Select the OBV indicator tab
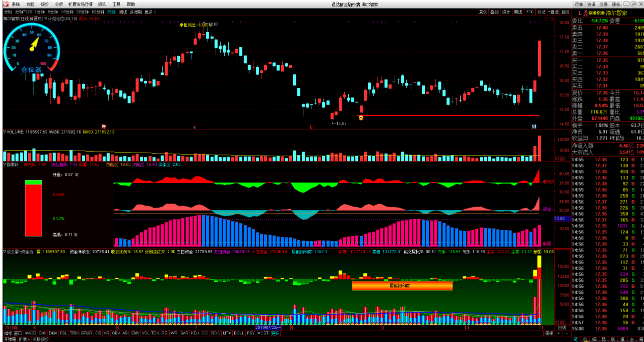This screenshot has width=644, height=342. [116, 332]
